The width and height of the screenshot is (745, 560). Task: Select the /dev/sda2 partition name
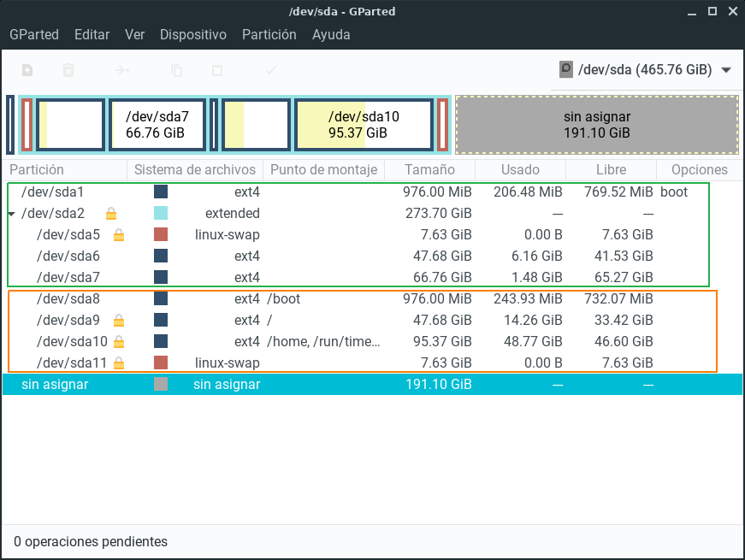tap(53, 213)
